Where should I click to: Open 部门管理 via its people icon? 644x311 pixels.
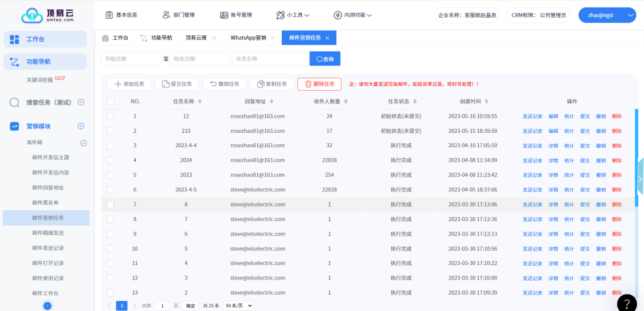click(166, 15)
